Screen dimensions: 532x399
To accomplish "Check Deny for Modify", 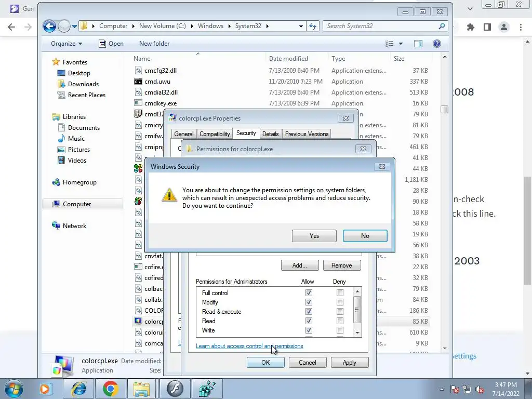I will 340,302.
